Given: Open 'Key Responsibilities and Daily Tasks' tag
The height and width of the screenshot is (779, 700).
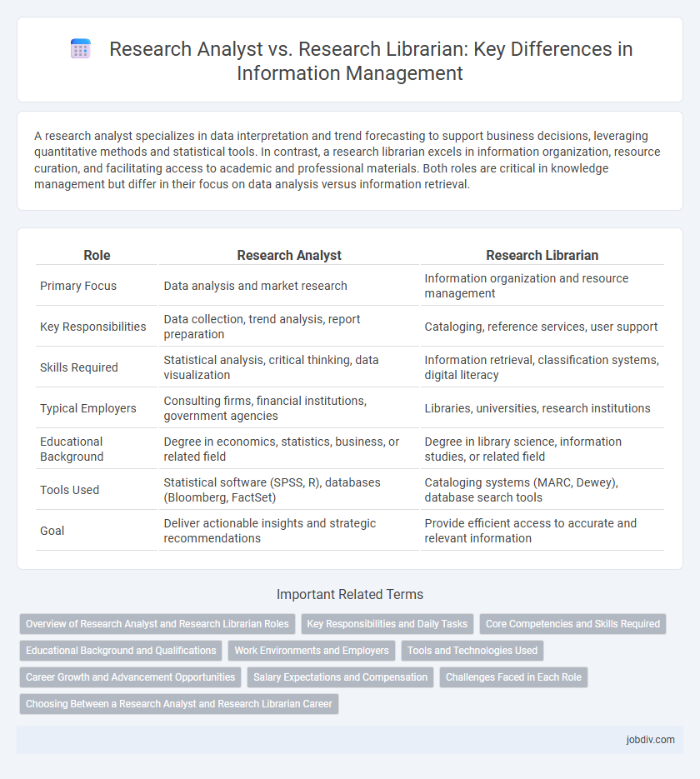Looking at the screenshot, I should click(387, 624).
